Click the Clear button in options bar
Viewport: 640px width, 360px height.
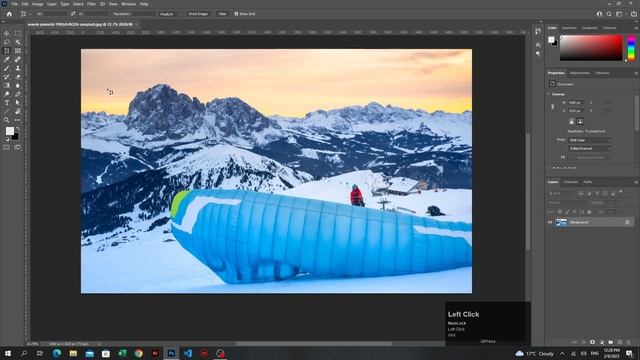coord(222,14)
